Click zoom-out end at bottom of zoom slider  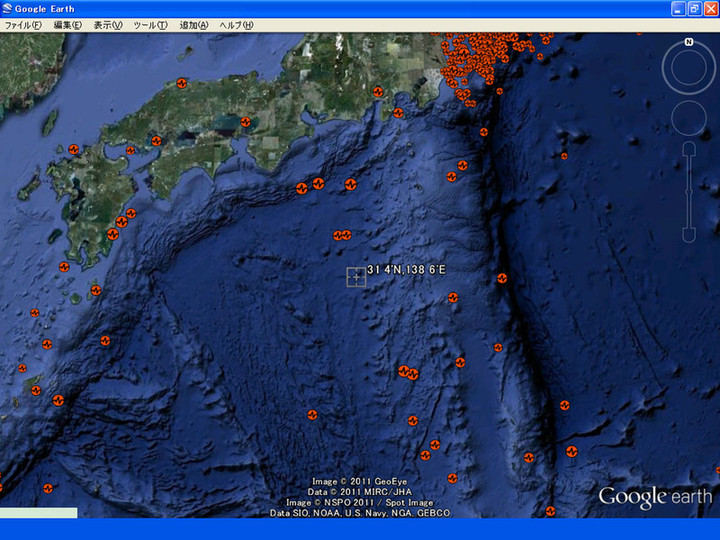(x=689, y=234)
